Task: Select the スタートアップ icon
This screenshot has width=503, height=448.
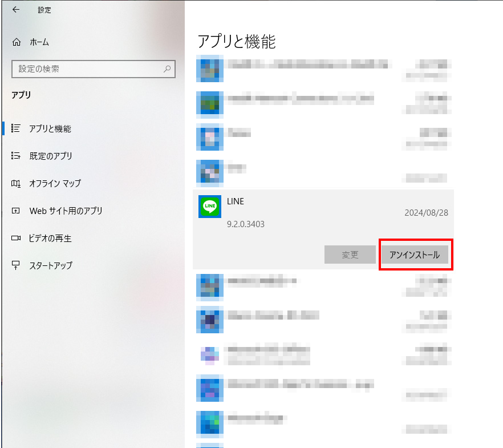Action: 16,265
